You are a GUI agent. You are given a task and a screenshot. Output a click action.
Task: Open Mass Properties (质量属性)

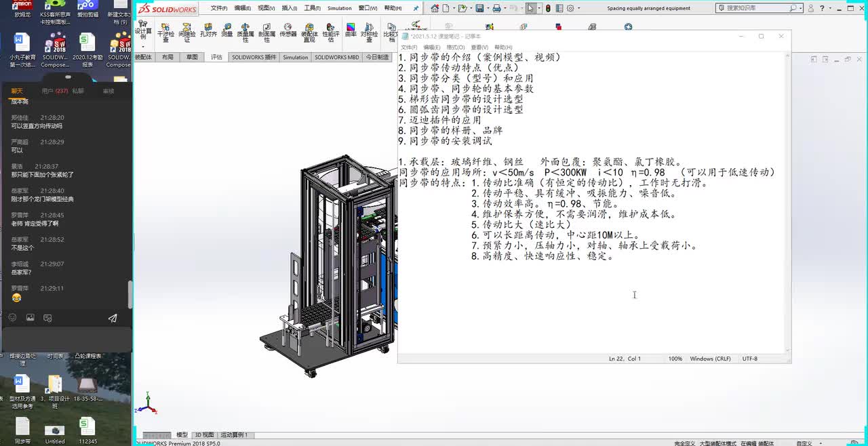pos(245,33)
